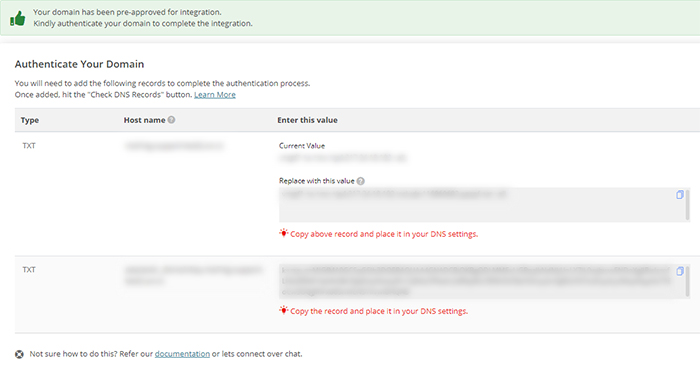The height and width of the screenshot is (374, 700).
Task: Click the 'Authenticate Your Domain' heading
Action: (x=79, y=64)
